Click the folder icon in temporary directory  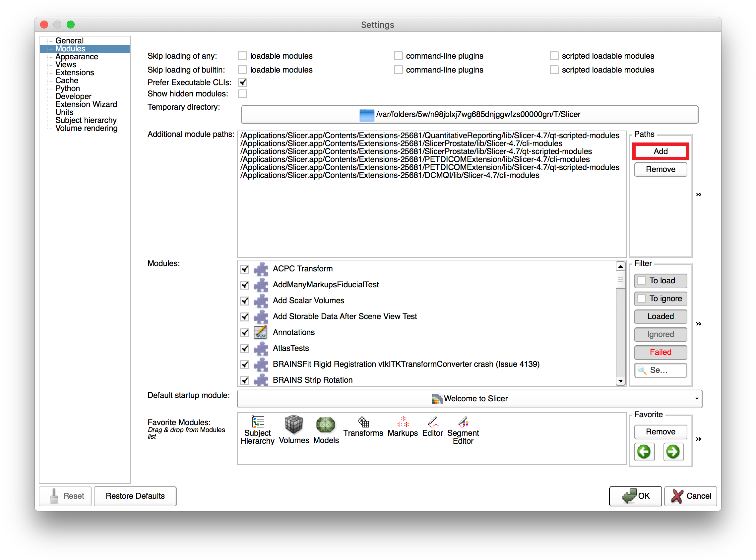pyautogui.click(x=367, y=115)
